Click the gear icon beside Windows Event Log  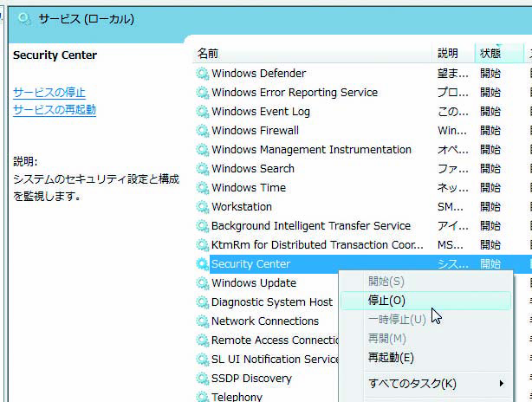point(202,111)
